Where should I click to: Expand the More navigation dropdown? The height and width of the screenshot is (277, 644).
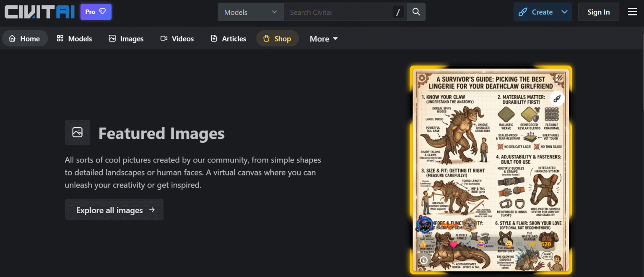pos(324,39)
